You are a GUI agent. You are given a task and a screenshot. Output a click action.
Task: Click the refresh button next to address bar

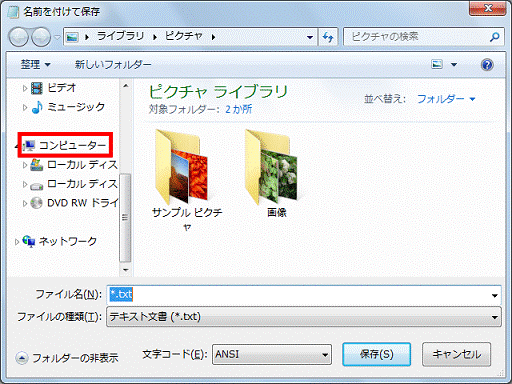328,37
